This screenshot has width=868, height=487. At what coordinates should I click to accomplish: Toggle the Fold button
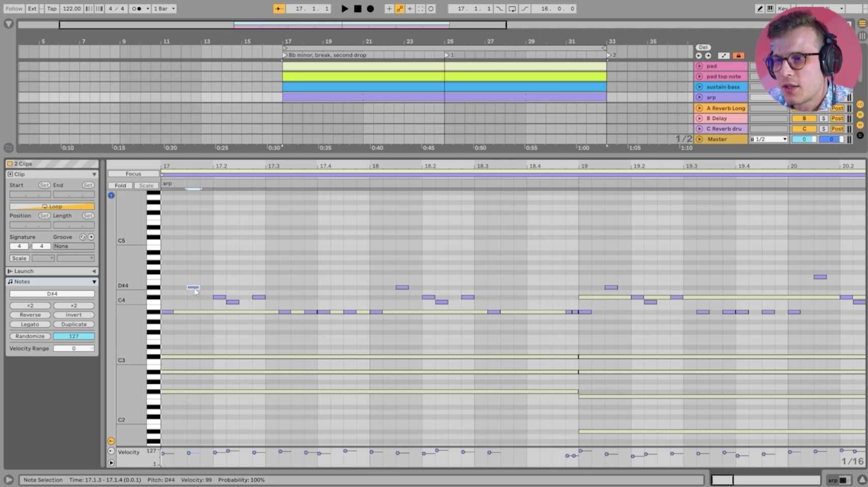pyautogui.click(x=120, y=186)
